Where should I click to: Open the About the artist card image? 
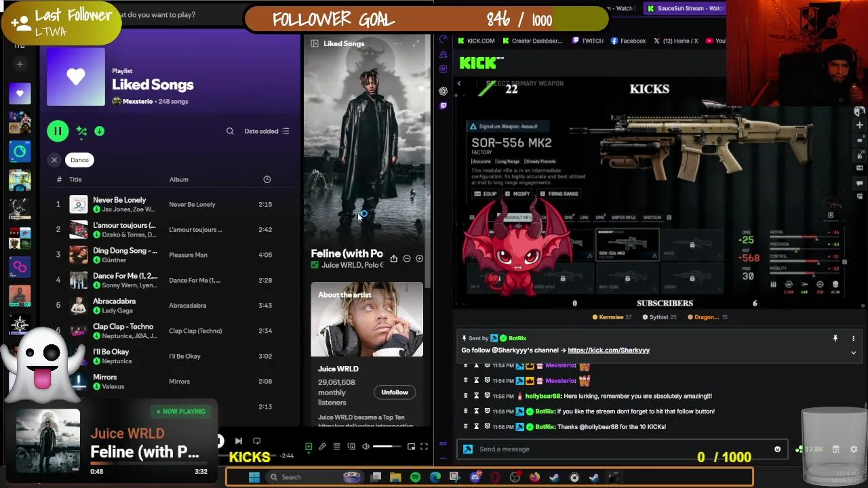tap(367, 319)
